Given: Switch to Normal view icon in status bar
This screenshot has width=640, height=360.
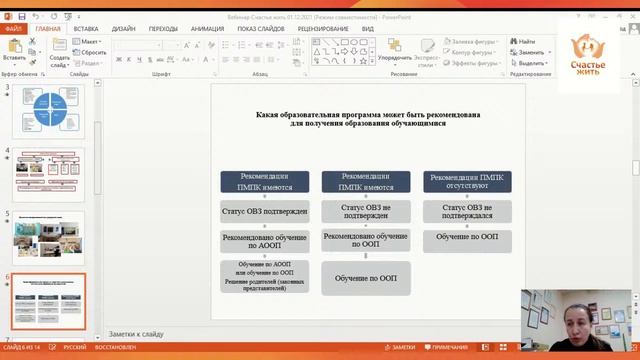Looking at the screenshot, I should 485,347.
